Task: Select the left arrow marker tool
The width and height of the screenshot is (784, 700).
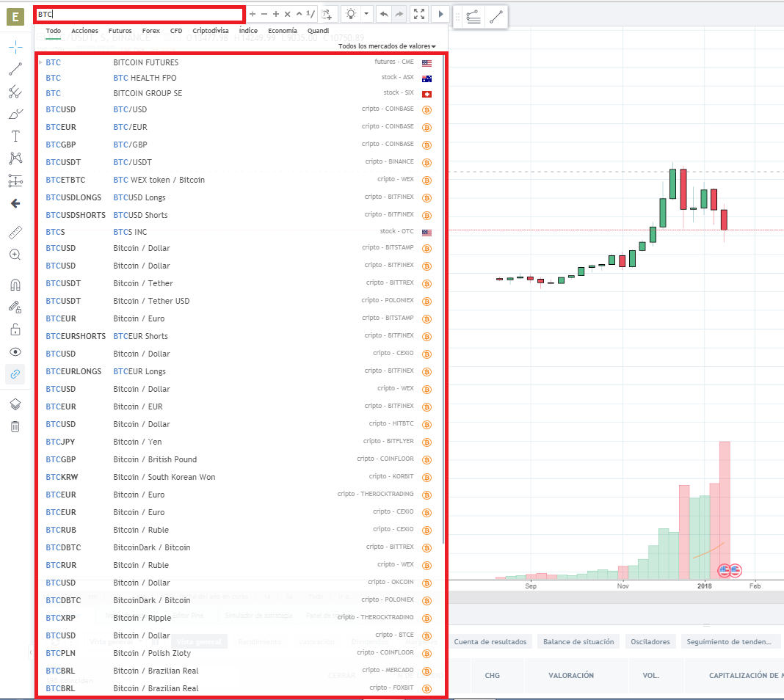Action: 15,203
